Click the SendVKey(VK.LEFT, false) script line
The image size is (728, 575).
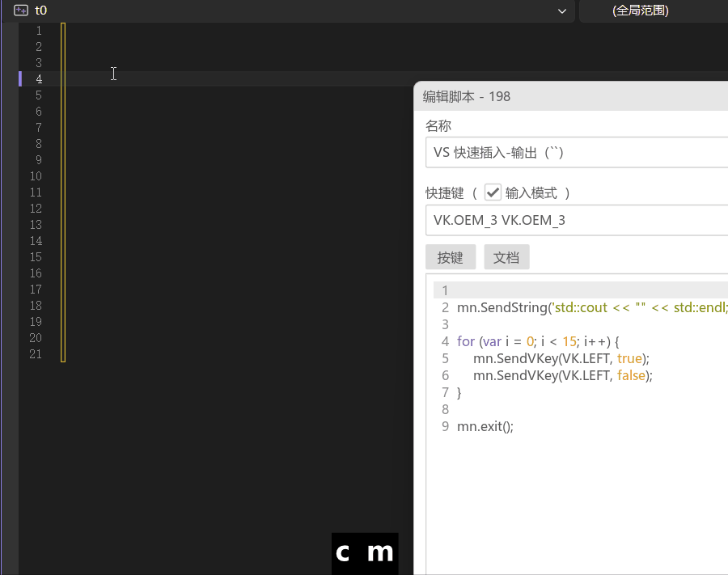pyautogui.click(x=563, y=375)
